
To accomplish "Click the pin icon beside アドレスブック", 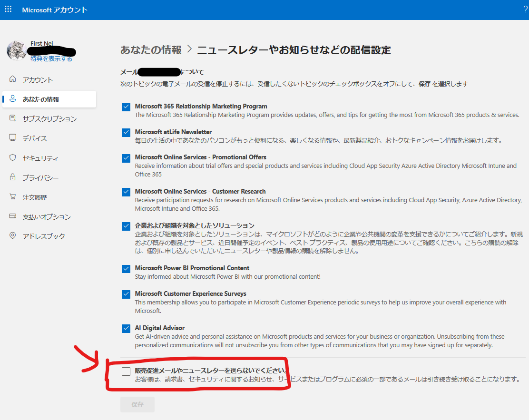I will pos(12,235).
